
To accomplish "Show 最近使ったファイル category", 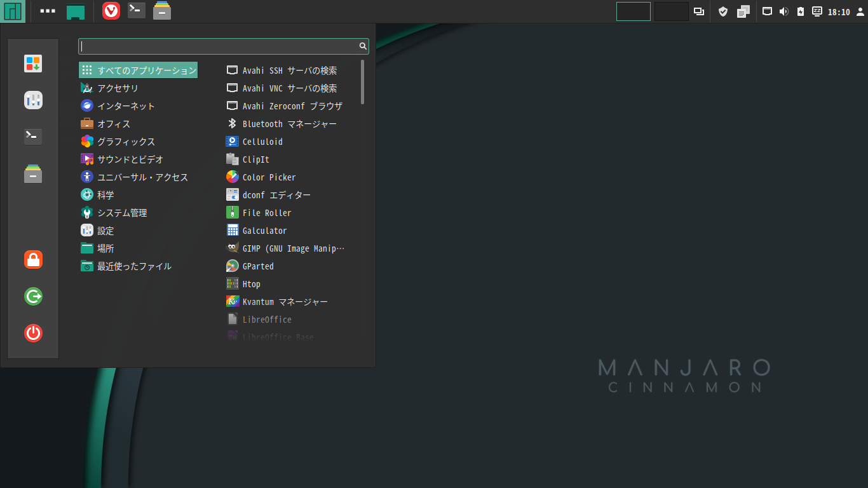I will point(138,266).
